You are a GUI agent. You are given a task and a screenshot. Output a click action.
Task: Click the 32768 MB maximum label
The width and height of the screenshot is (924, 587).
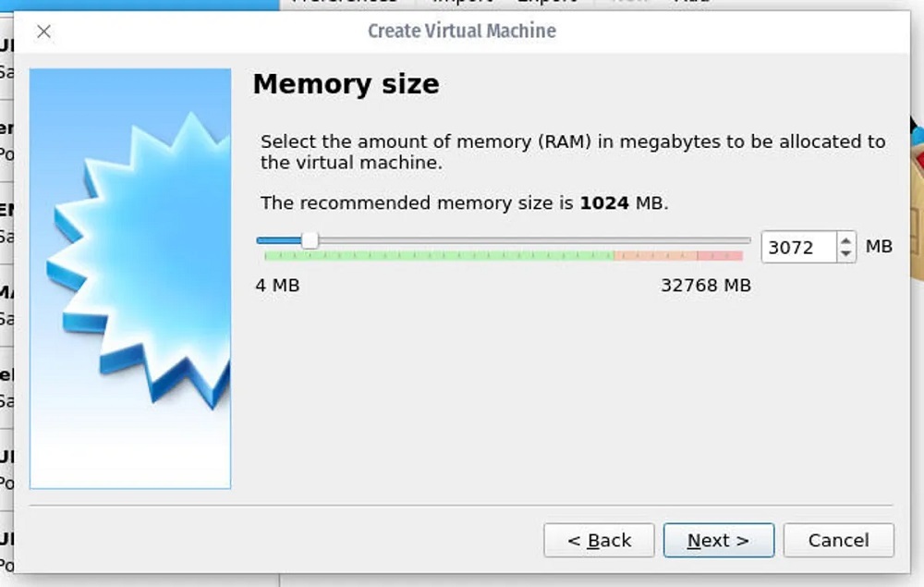coord(705,286)
